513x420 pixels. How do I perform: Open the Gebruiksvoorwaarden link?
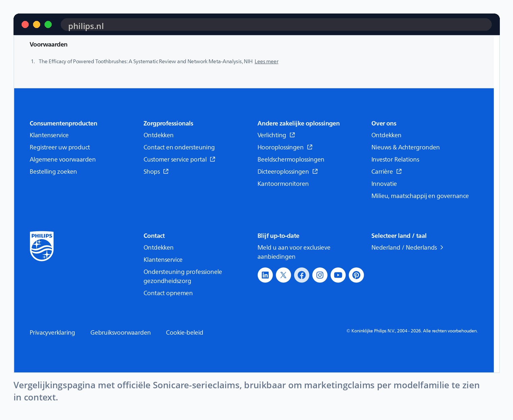[120, 333]
